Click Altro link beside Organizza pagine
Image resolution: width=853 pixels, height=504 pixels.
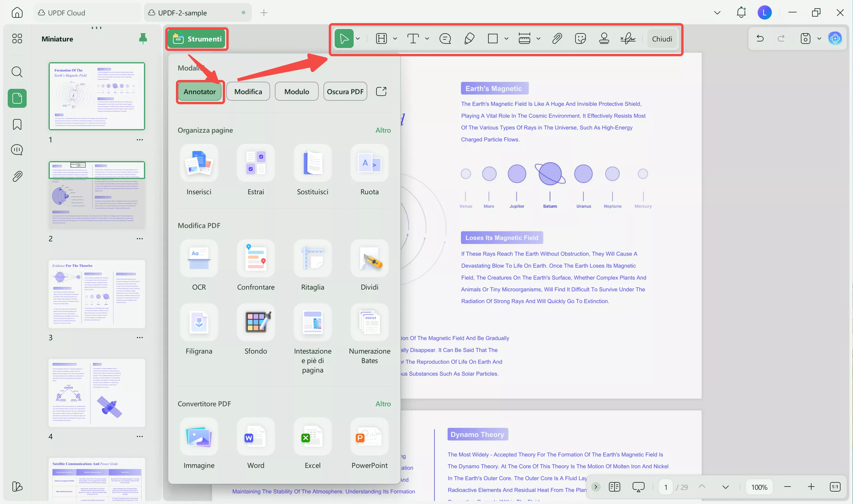(383, 130)
